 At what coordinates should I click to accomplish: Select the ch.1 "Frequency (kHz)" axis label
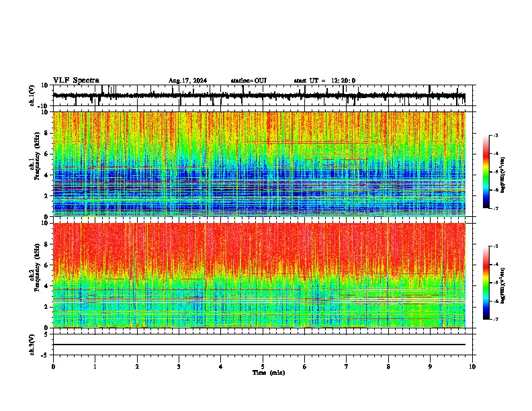37,155
